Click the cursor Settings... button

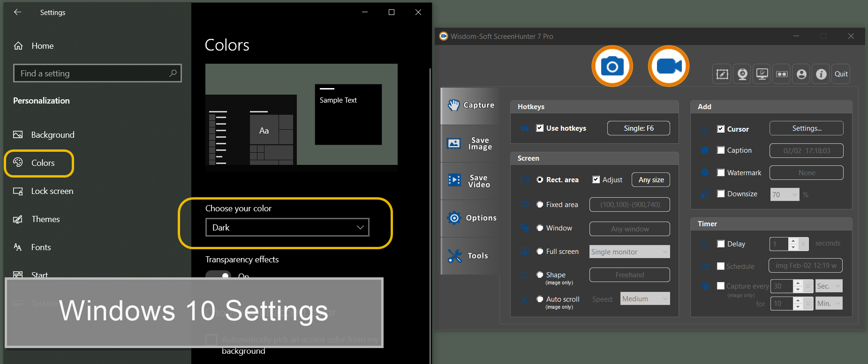806,128
